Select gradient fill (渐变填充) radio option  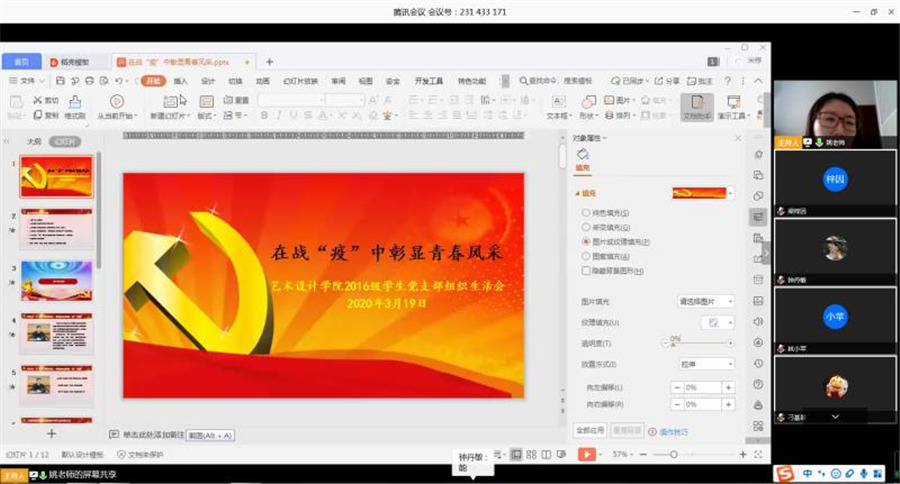click(586, 227)
